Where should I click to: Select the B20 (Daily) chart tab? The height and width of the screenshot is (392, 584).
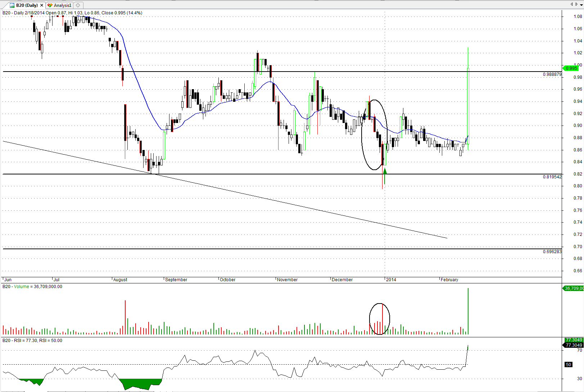[x=27, y=5]
